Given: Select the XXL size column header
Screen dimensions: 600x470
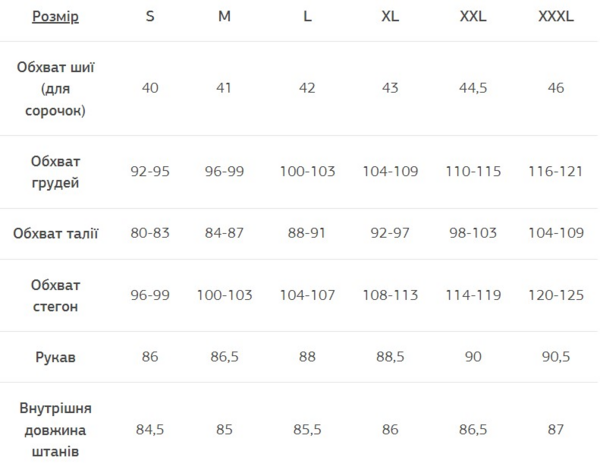Looking at the screenshot, I should (x=473, y=17).
